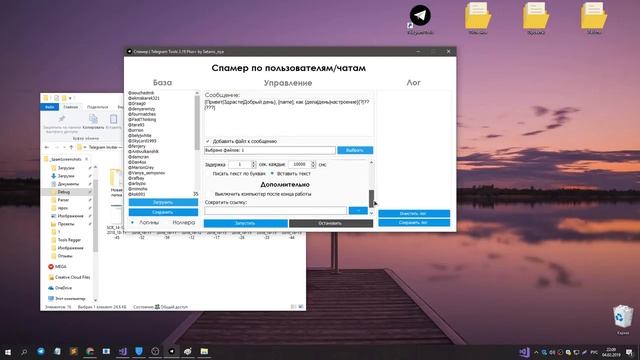
Task: Click the pin to quick access icon
Action: point(62,119)
